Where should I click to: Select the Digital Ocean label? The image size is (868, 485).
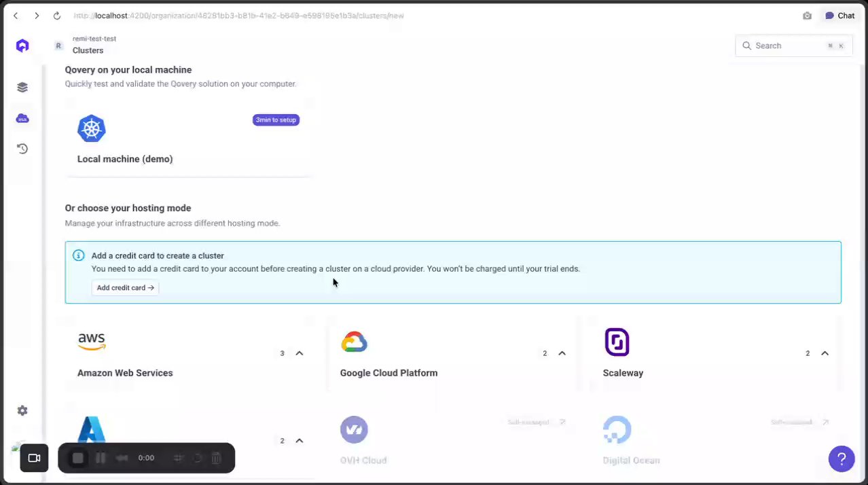[631, 461]
